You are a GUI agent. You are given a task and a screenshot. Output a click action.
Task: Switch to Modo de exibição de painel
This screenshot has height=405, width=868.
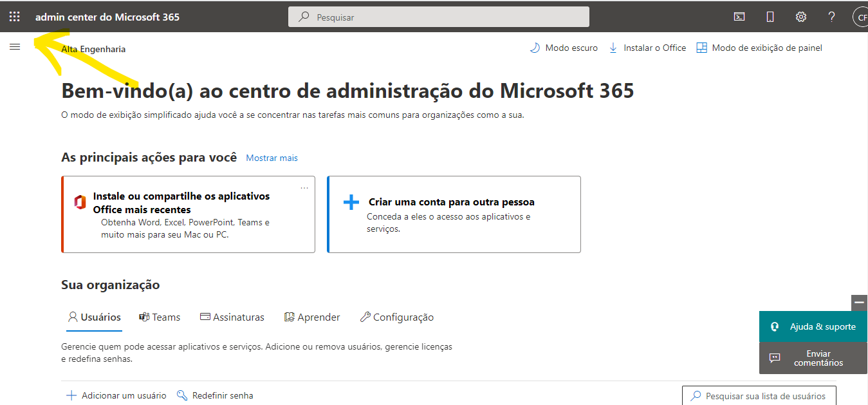[759, 48]
